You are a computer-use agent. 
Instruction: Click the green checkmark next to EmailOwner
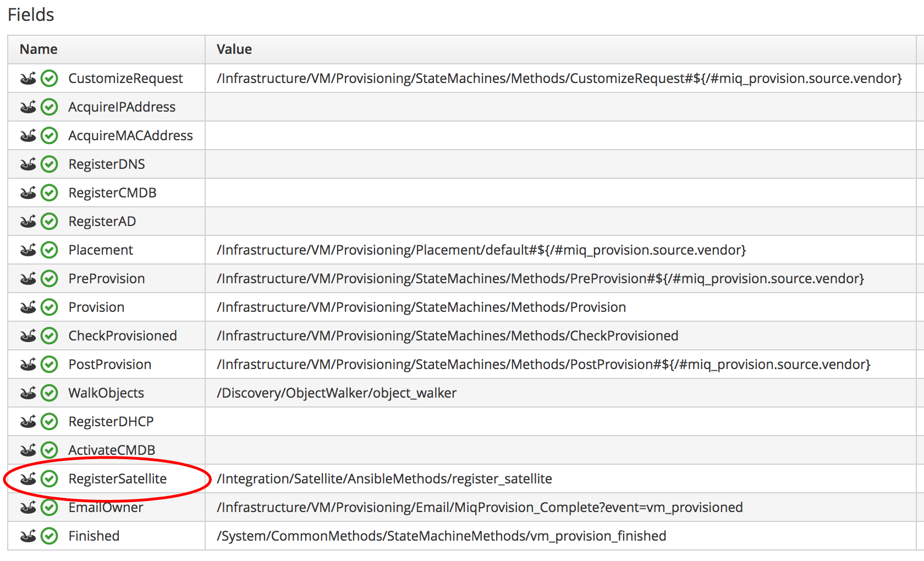(x=50, y=508)
